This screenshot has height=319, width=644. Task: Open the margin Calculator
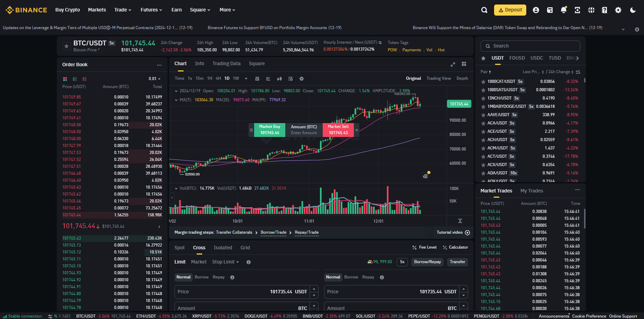[x=455, y=247]
